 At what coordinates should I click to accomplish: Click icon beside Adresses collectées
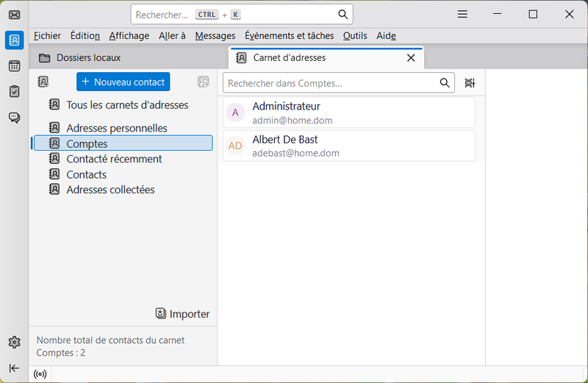(54, 189)
